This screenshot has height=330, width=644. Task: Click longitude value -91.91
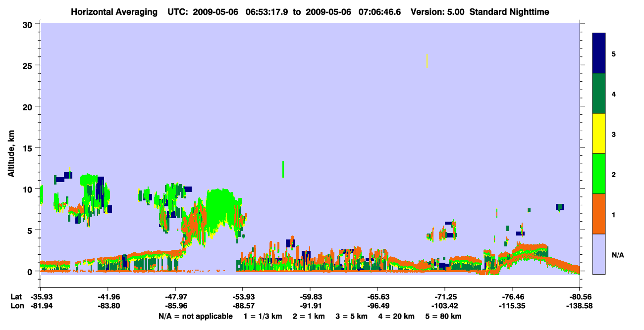310,306
